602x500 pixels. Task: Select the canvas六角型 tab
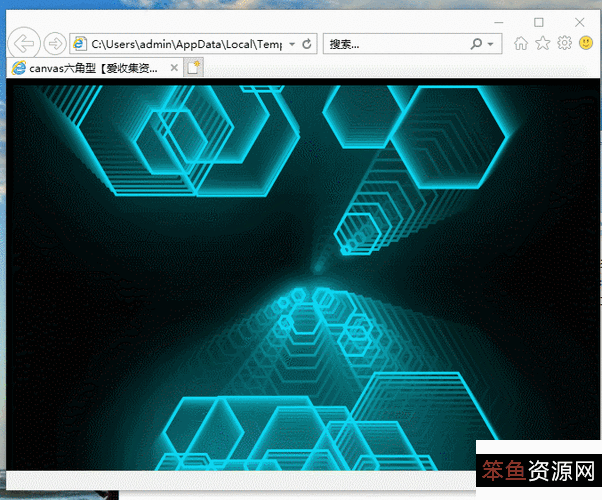pyautogui.click(x=90, y=68)
